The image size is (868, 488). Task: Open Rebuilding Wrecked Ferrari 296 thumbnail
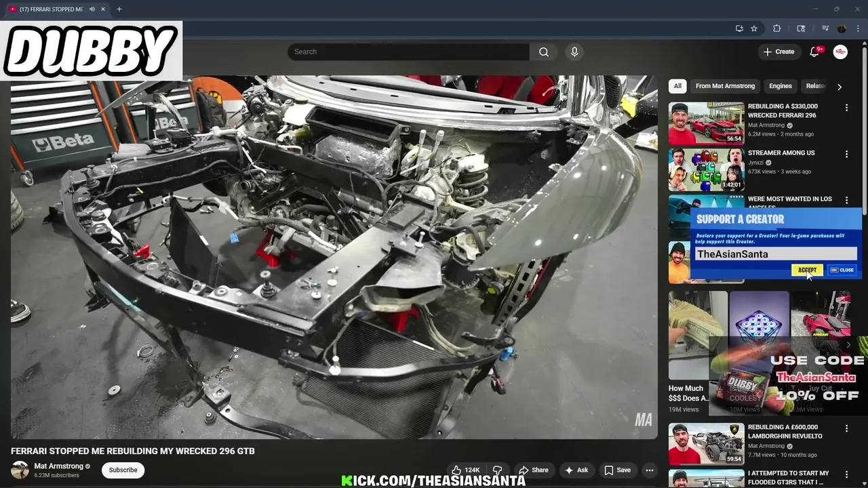706,123
